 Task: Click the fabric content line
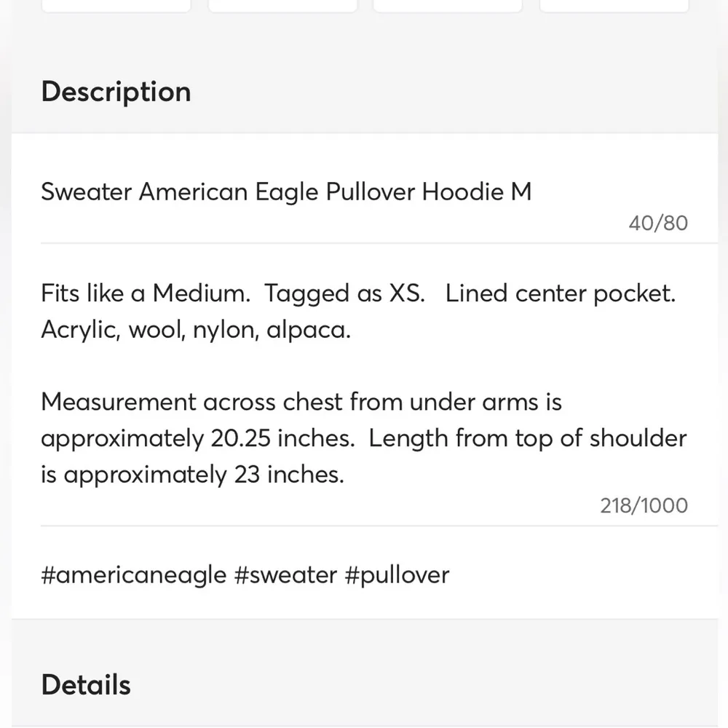(195, 329)
